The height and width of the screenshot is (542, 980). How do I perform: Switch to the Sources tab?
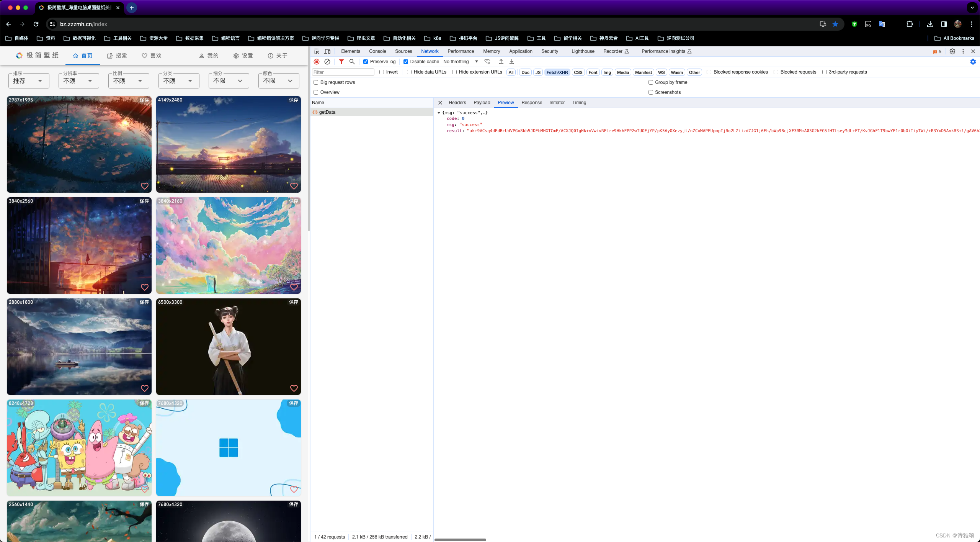pos(403,51)
